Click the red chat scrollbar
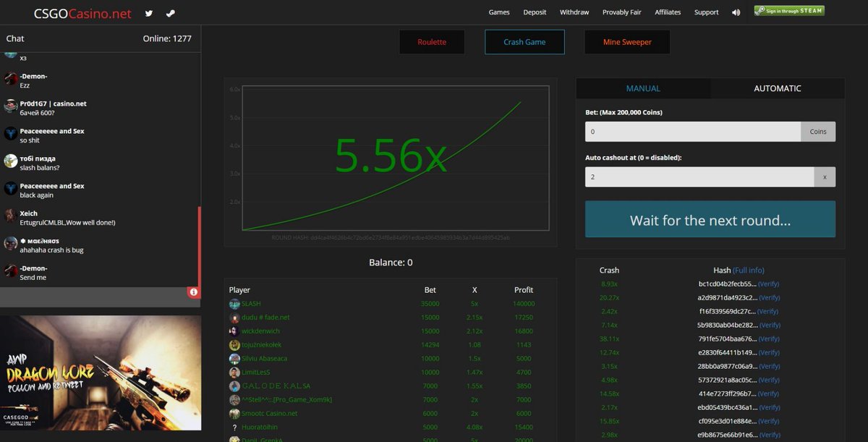This screenshot has height=442, width=868. pos(199,246)
